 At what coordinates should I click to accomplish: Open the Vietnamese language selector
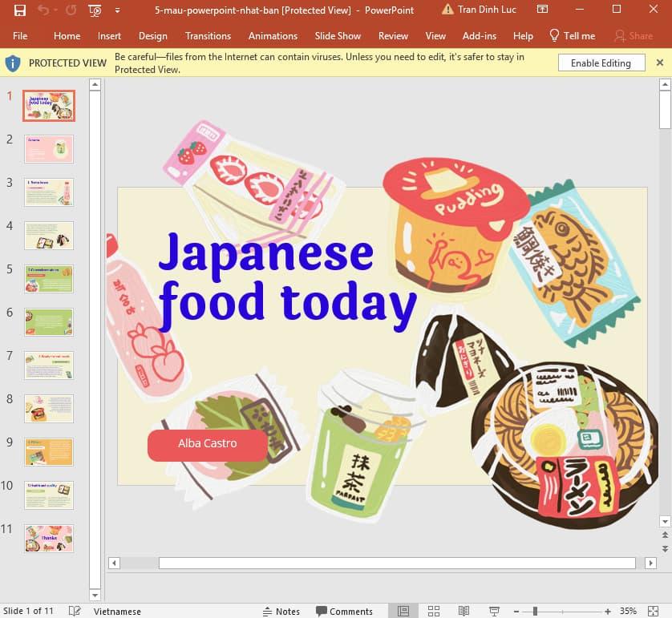coord(117,611)
